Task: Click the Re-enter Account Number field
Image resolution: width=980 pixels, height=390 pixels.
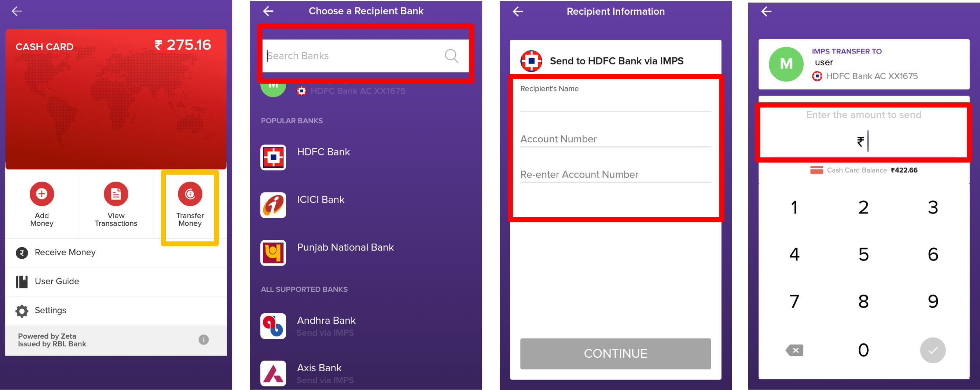Action: (615, 174)
